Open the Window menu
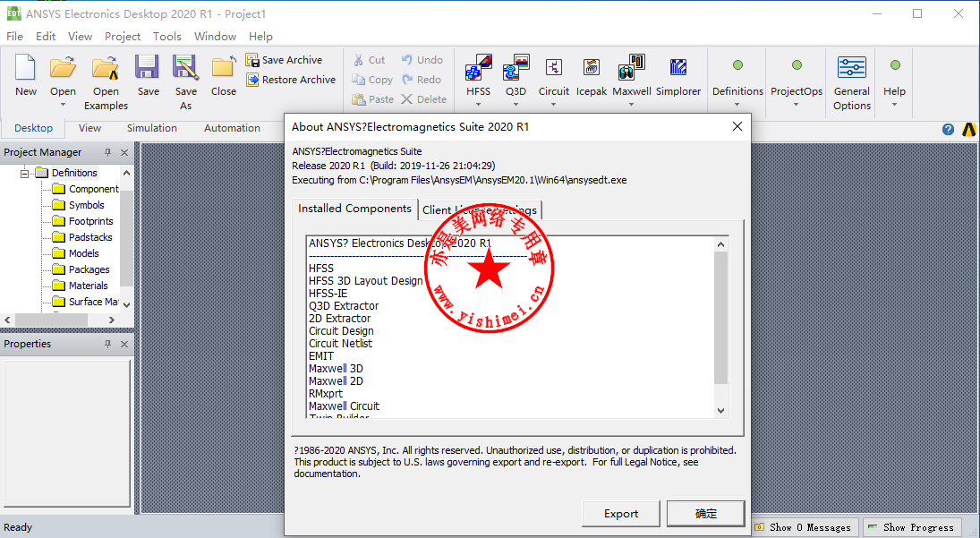980x538 pixels. pos(215,36)
